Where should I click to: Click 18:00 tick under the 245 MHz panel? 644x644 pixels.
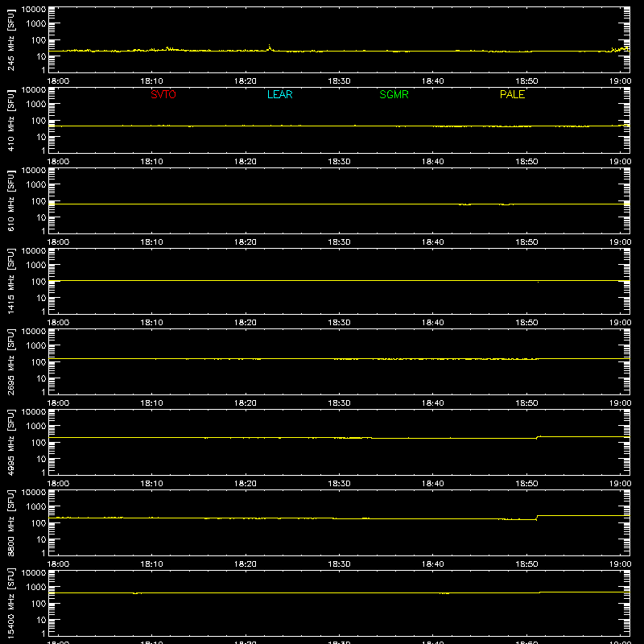[58, 81]
